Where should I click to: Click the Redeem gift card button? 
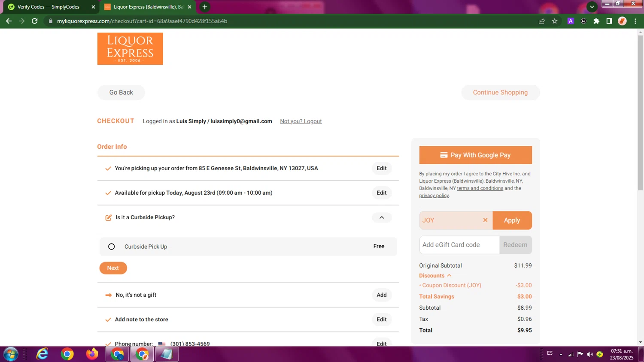[515, 245]
